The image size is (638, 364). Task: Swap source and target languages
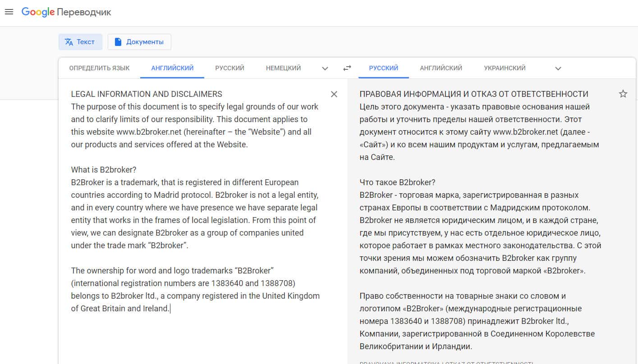pyautogui.click(x=347, y=68)
